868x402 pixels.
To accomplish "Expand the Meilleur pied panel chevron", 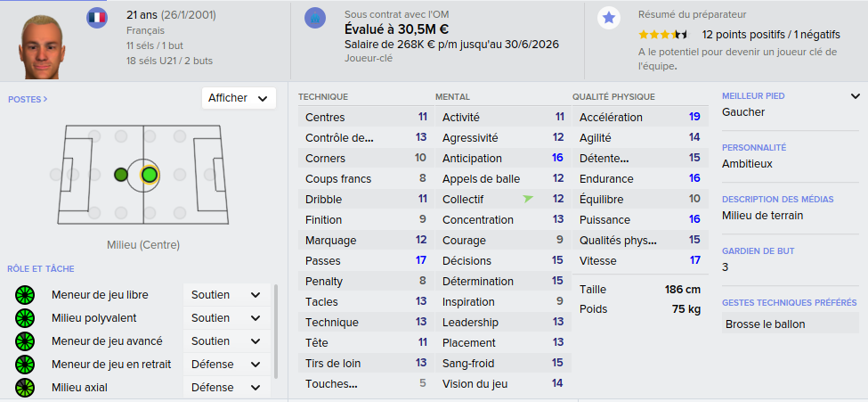I will click(855, 96).
